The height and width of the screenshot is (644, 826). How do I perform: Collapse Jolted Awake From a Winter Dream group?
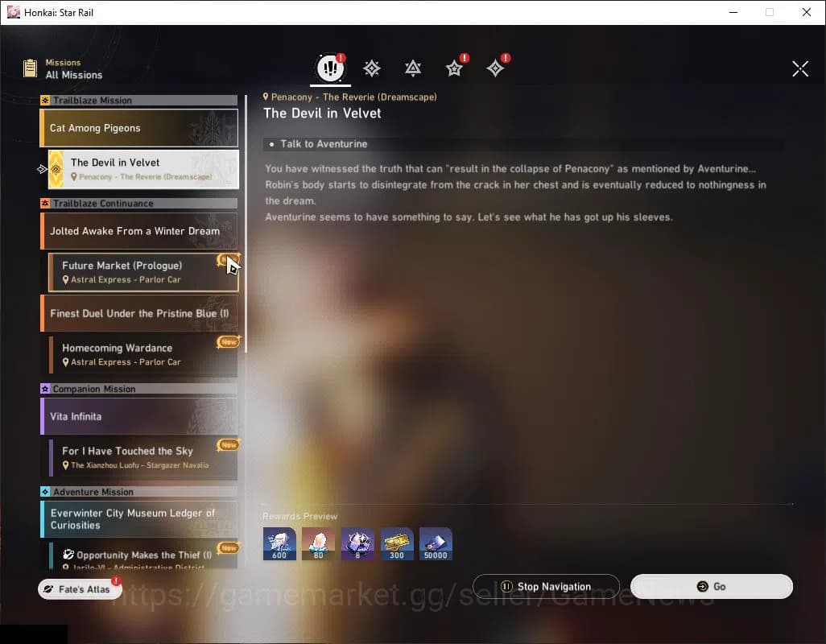pos(138,231)
